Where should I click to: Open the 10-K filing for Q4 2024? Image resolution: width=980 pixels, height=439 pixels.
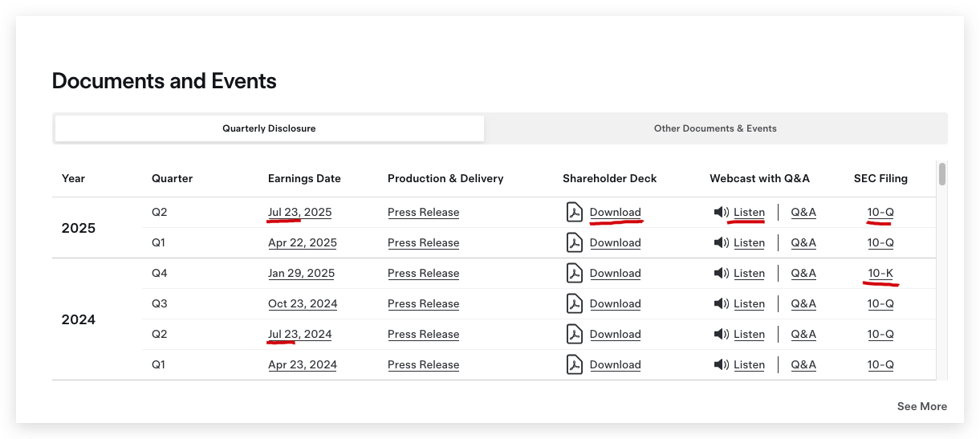[x=880, y=274]
